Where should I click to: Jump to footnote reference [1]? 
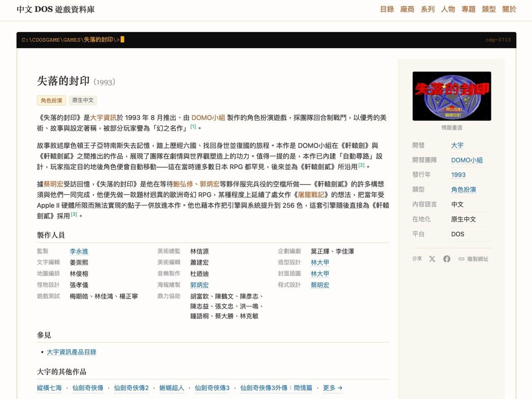tap(193, 126)
